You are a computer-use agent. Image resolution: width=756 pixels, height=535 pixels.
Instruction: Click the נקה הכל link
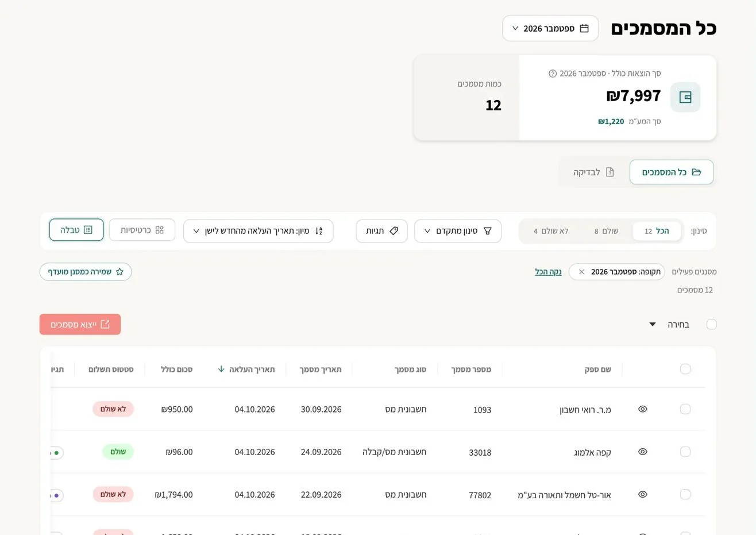pos(548,272)
